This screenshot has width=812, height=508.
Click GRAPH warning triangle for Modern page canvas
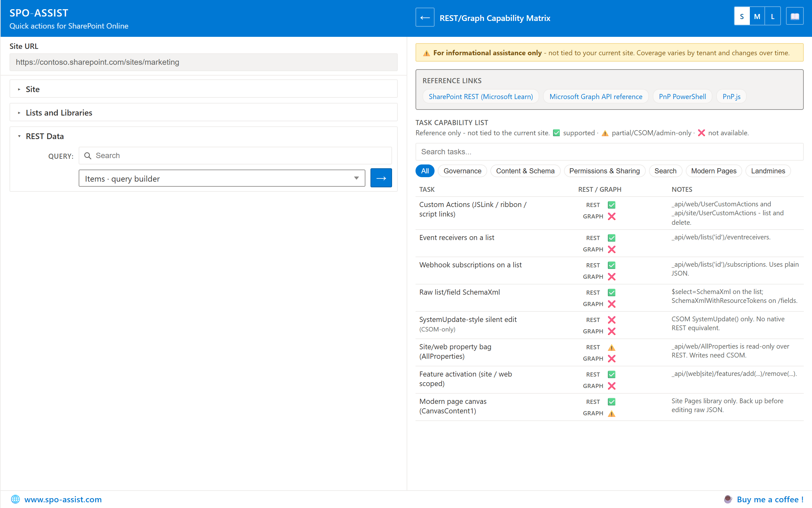611,414
